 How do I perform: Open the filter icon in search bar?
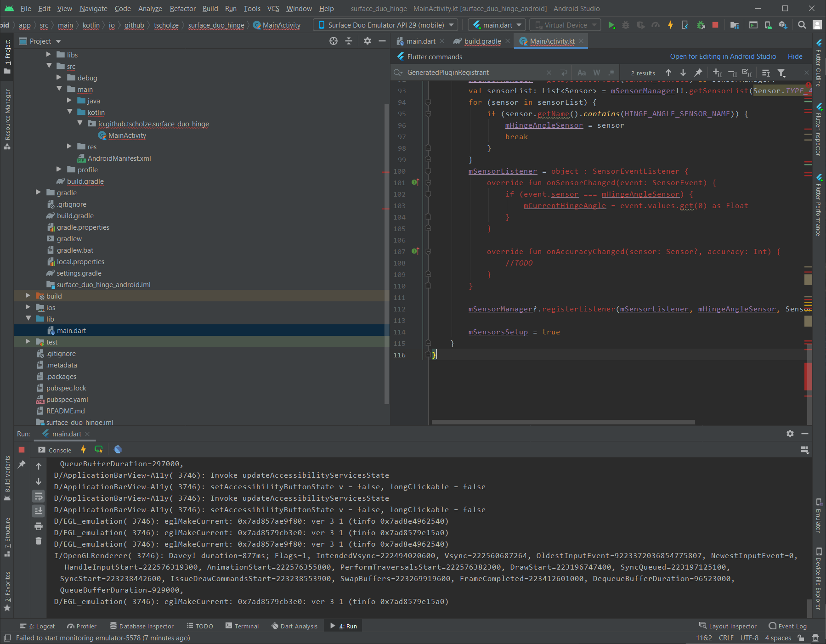pyautogui.click(x=781, y=73)
